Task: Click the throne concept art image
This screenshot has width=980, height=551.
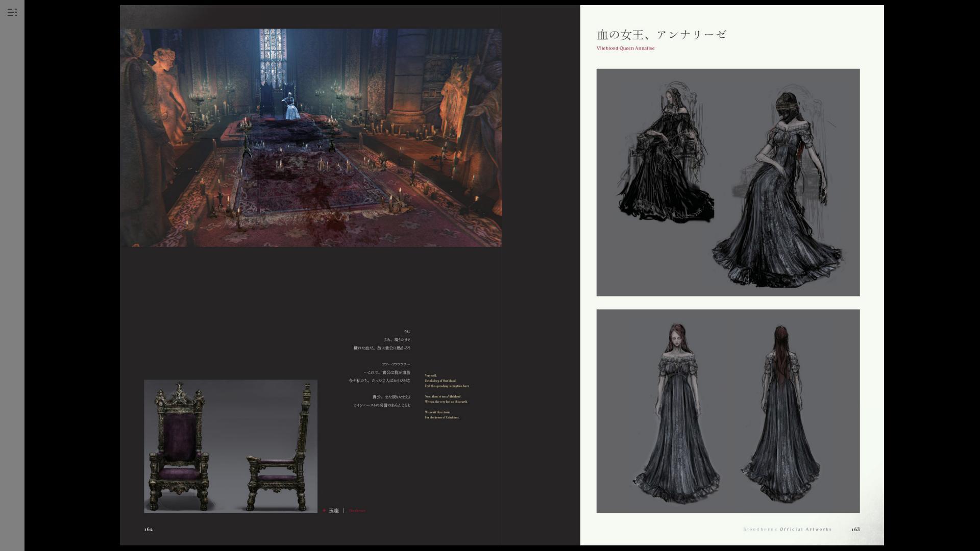Action: pyautogui.click(x=231, y=446)
